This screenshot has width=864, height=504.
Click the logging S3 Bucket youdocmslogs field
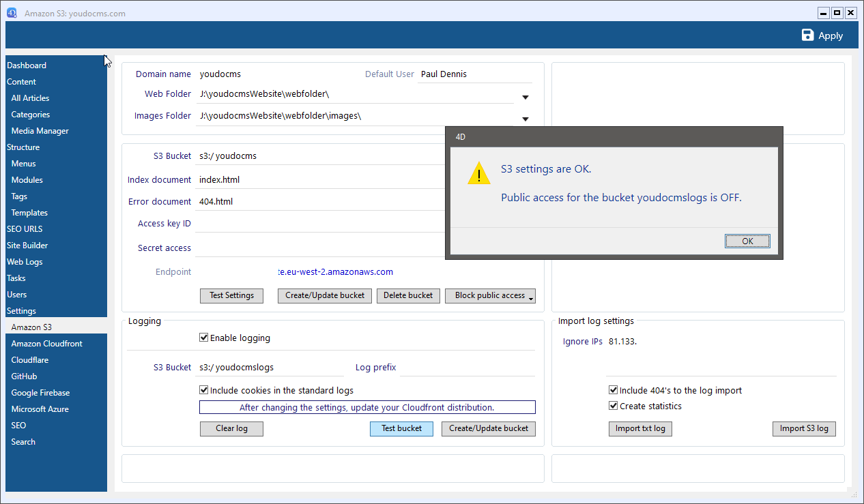click(270, 367)
